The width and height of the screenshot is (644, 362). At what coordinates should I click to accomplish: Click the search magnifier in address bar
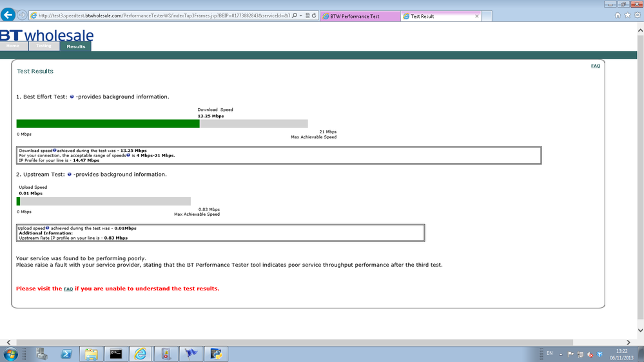click(x=295, y=15)
